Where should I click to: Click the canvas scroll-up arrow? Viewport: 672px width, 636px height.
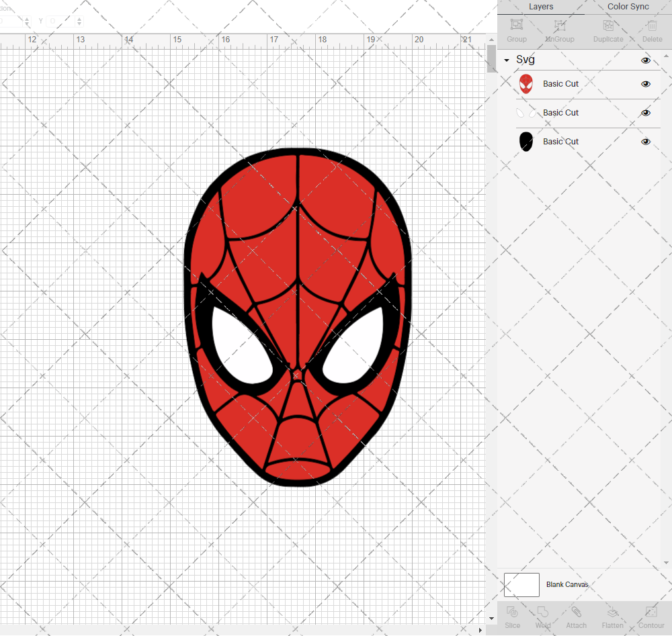tap(492, 40)
